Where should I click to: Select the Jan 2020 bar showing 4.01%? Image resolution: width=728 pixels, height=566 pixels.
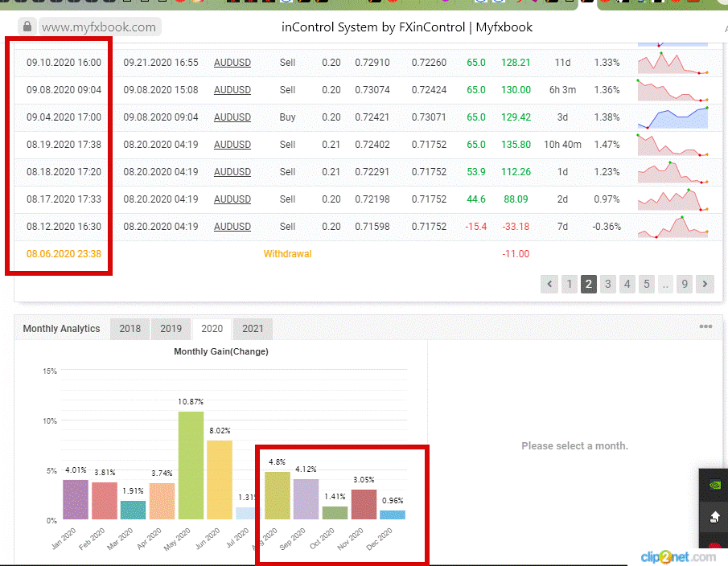76,499
